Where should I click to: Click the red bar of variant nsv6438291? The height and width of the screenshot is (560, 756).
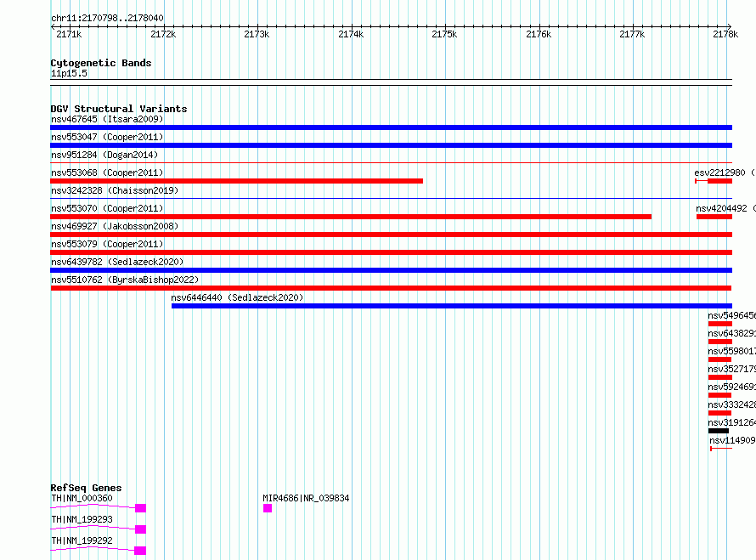[720, 342]
